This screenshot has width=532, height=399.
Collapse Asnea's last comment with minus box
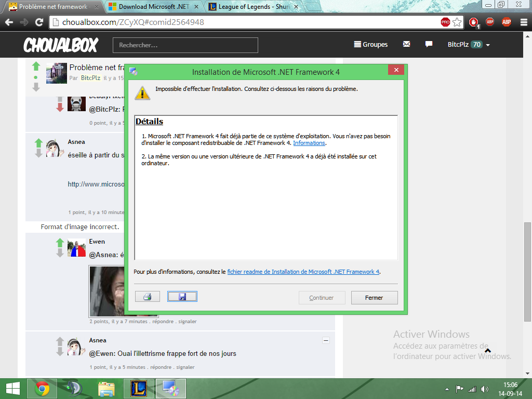[x=326, y=341]
